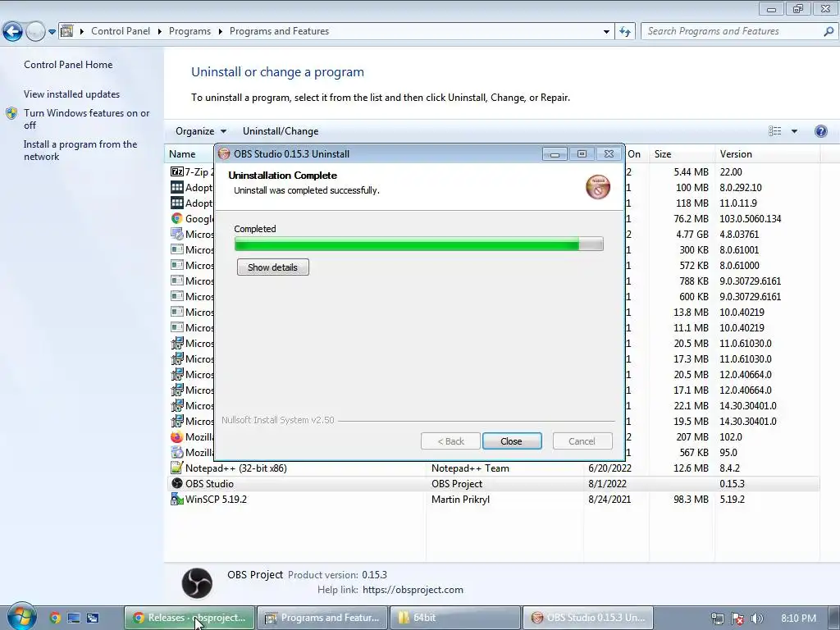
Task: Open the Organize menu
Action: click(201, 131)
